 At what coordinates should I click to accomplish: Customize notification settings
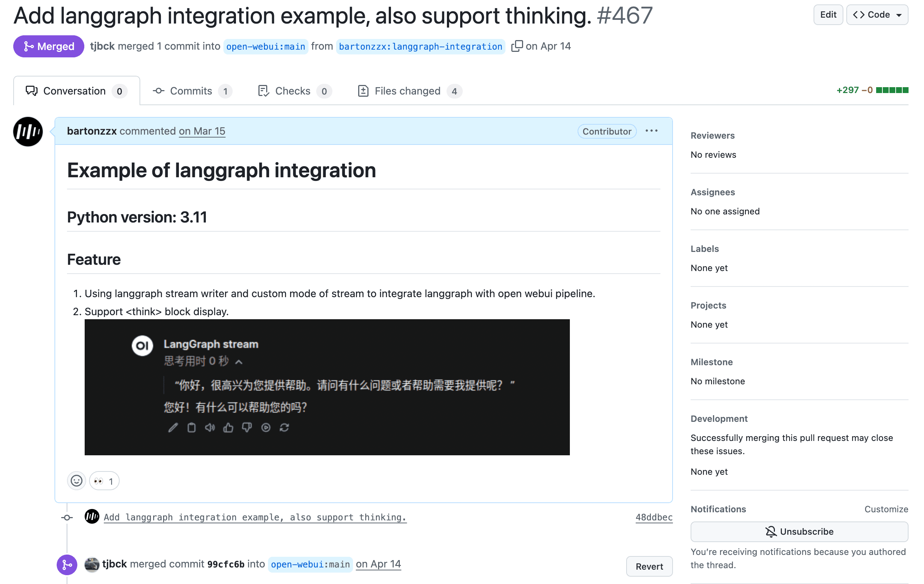pos(886,509)
